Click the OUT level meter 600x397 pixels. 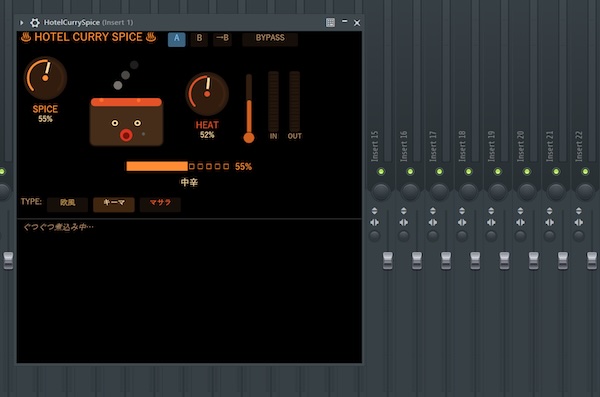[x=294, y=102]
